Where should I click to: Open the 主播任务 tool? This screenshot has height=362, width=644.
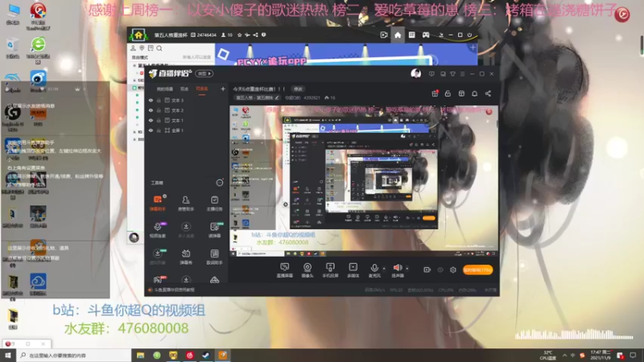coord(214,203)
